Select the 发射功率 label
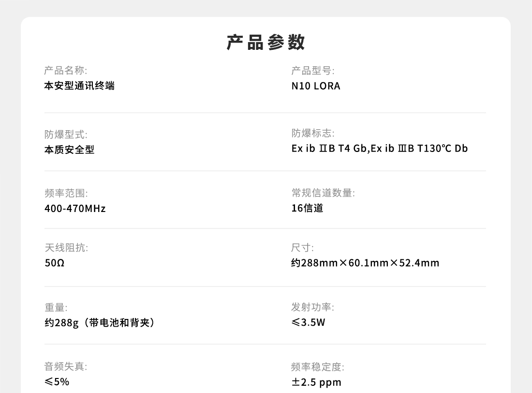This screenshot has height=393, width=532. [312, 307]
